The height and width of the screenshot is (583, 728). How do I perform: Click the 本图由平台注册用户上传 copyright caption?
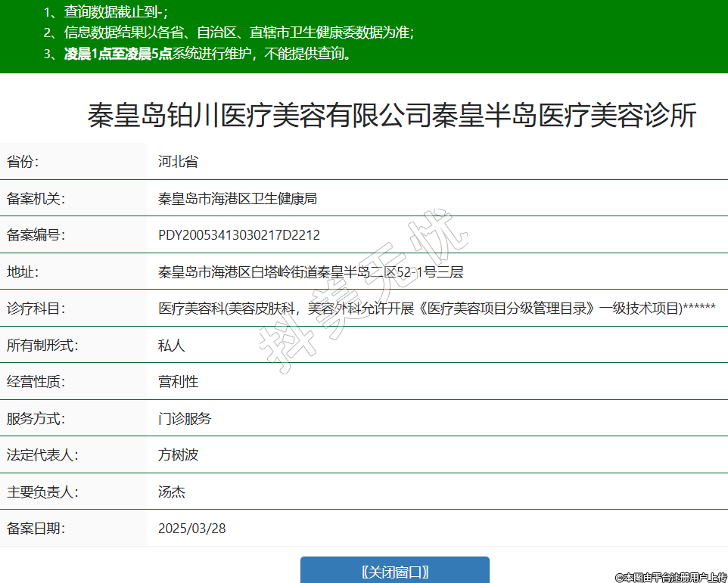[x=670, y=577]
